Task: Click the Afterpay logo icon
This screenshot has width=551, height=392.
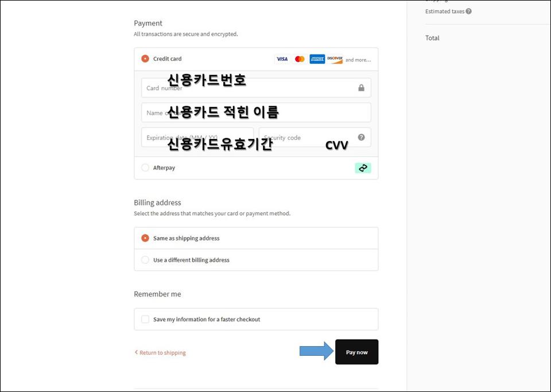Action: point(363,168)
